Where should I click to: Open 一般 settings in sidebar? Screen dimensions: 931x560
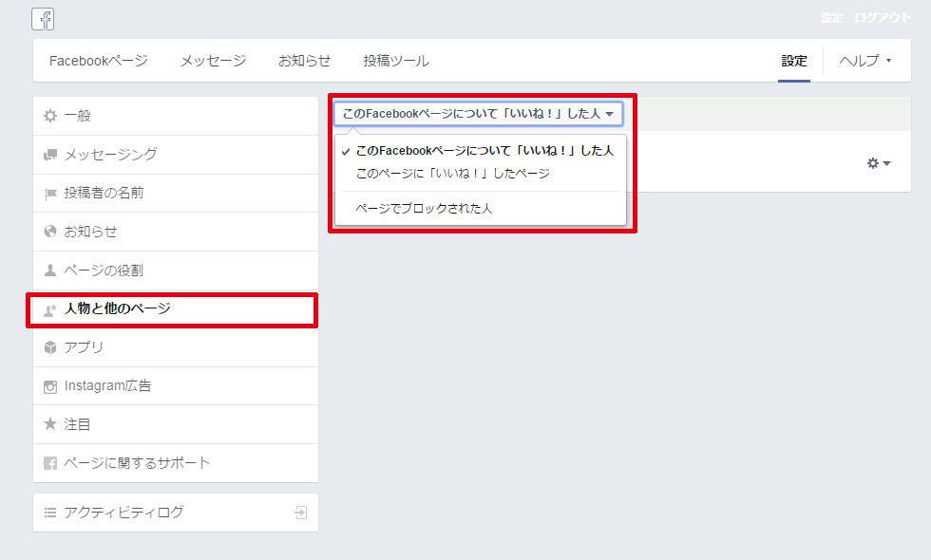tap(176, 116)
